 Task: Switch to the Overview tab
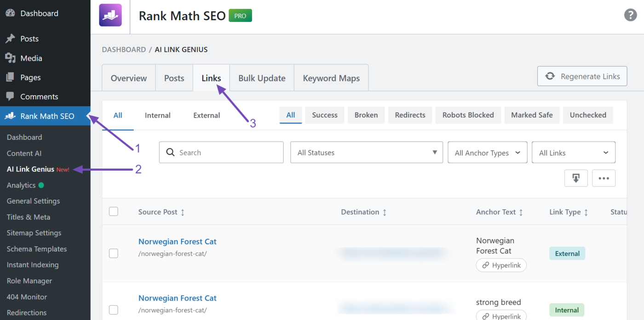pyautogui.click(x=129, y=78)
